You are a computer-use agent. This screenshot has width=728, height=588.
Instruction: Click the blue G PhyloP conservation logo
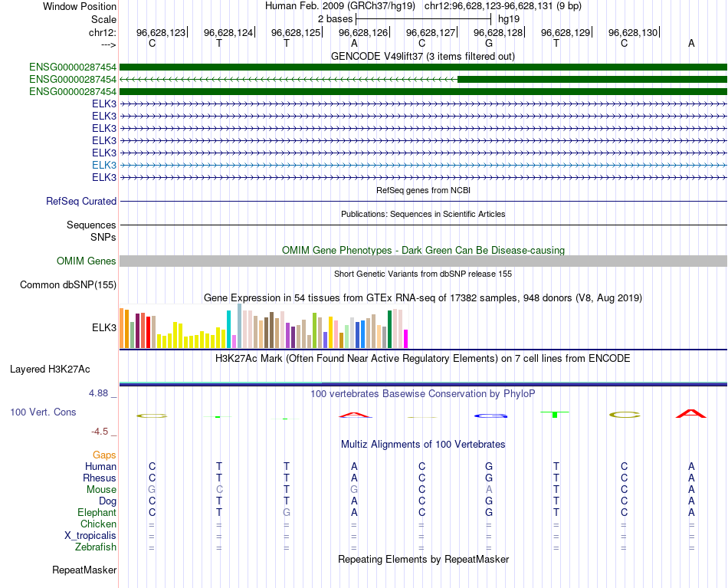(490, 416)
